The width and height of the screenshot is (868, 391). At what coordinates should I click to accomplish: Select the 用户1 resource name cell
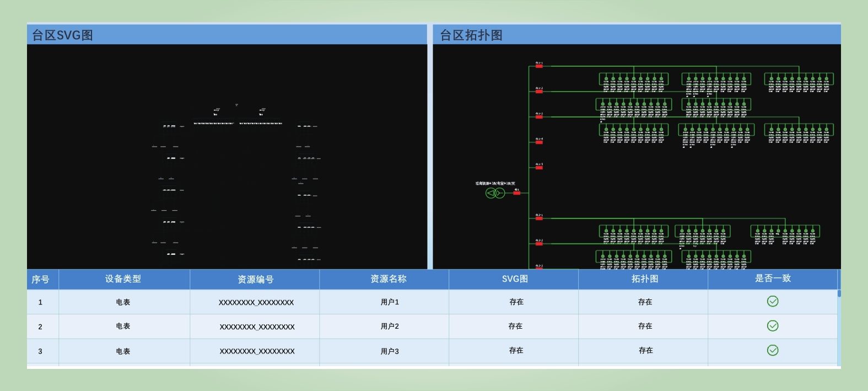[390, 302]
